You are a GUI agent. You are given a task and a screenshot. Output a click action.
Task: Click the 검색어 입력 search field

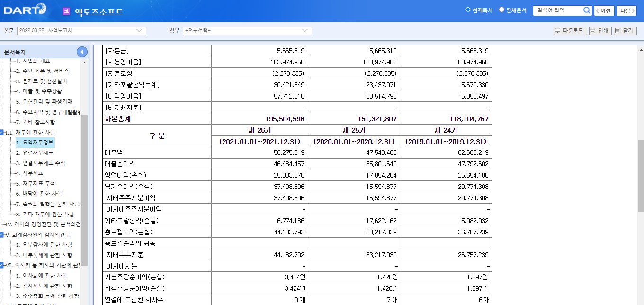coord(557,10)
